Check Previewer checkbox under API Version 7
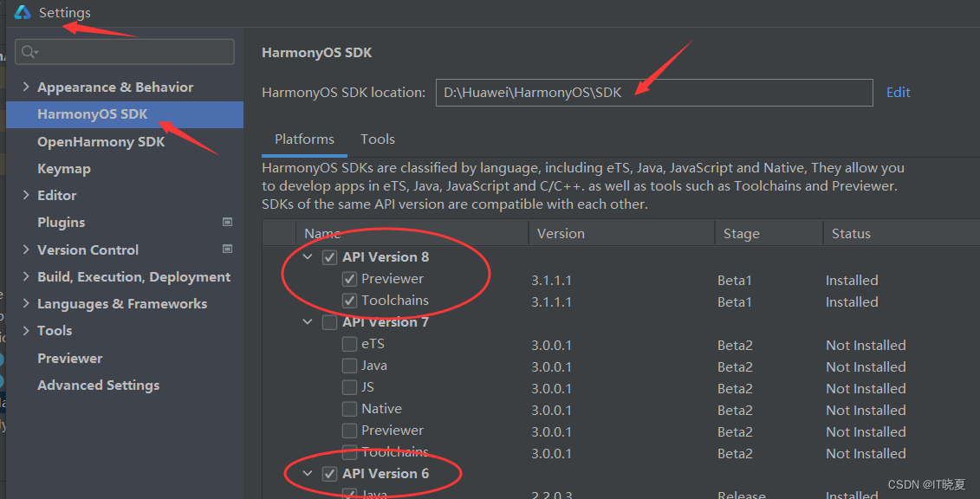The height and width of the screenshot is (499, 980). point(349,431)
